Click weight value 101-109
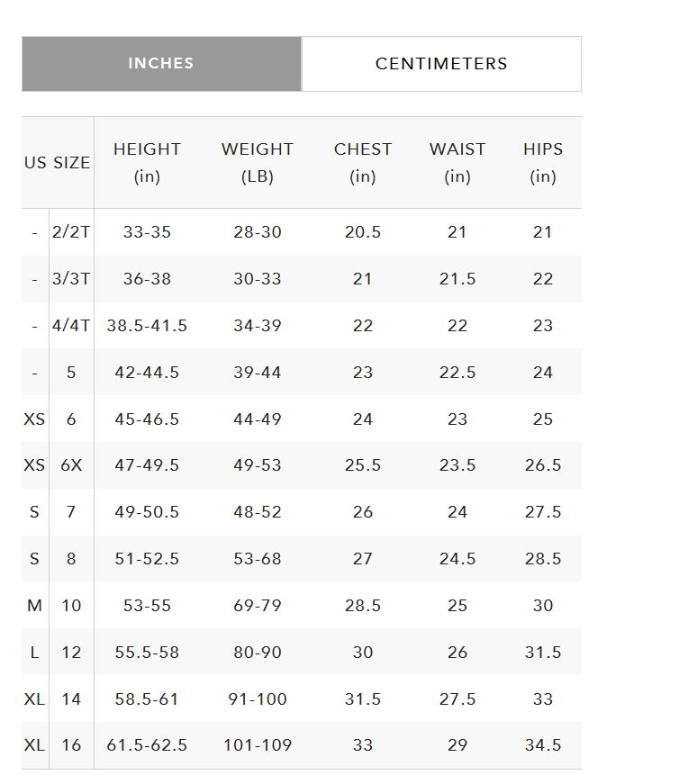Viewport: 679px width, 784px height. 258,745
